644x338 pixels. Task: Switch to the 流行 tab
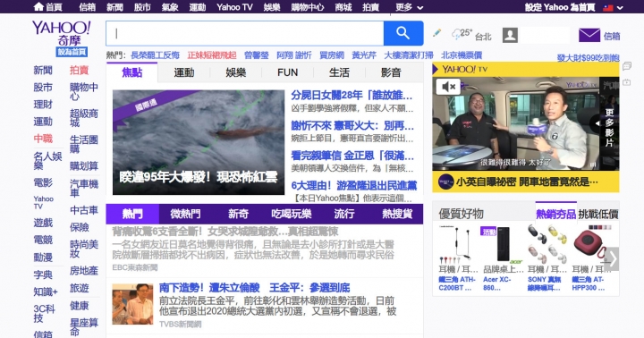click(344, 214)
